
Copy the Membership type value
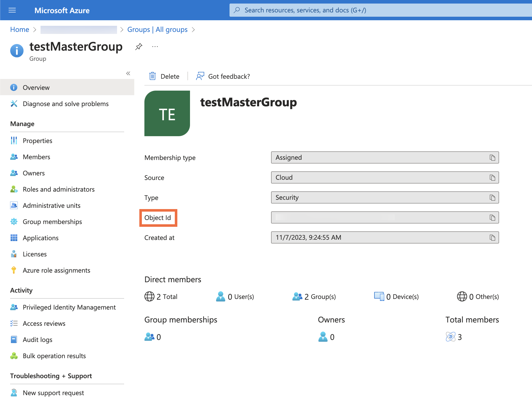(x=492, y=158)
